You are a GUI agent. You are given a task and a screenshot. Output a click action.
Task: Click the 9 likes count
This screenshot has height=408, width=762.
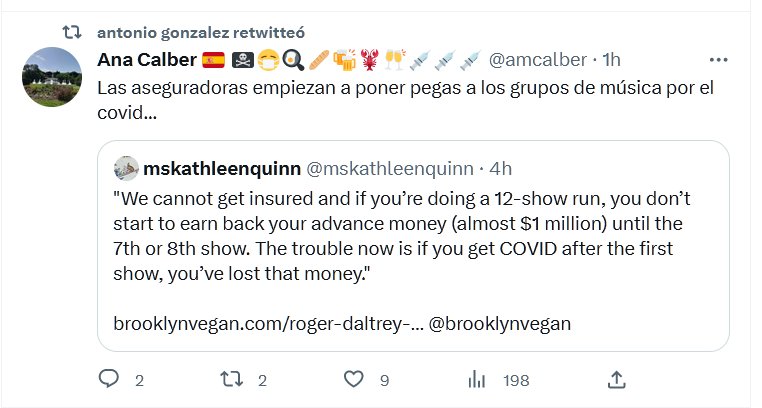tap(384, 380)
